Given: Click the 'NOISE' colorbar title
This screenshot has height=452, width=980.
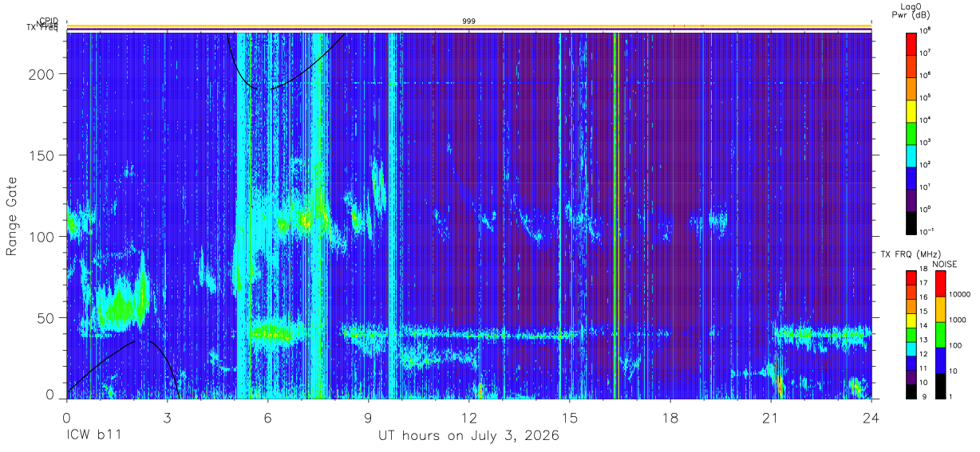Looking at the screenshot, I should 945,263.
